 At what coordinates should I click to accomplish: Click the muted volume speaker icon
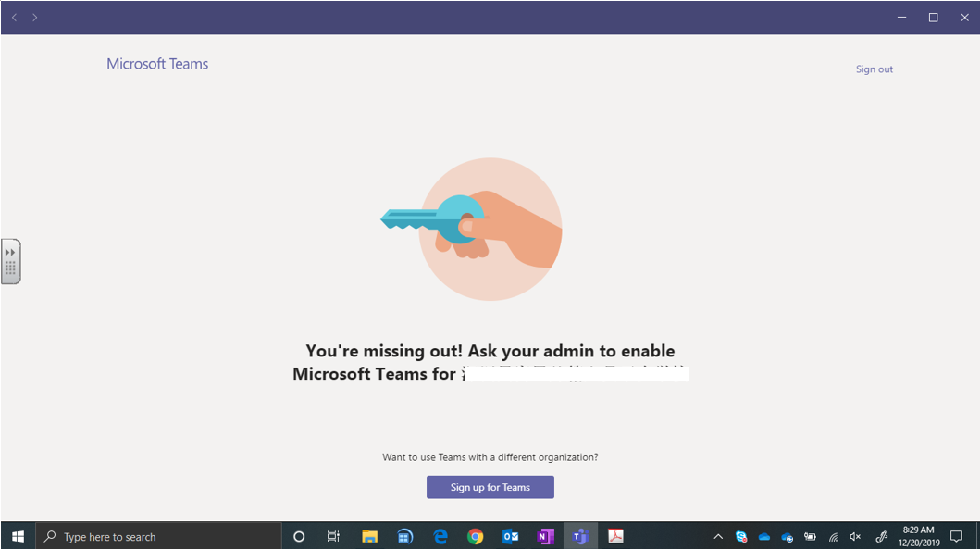pos(856,536)
